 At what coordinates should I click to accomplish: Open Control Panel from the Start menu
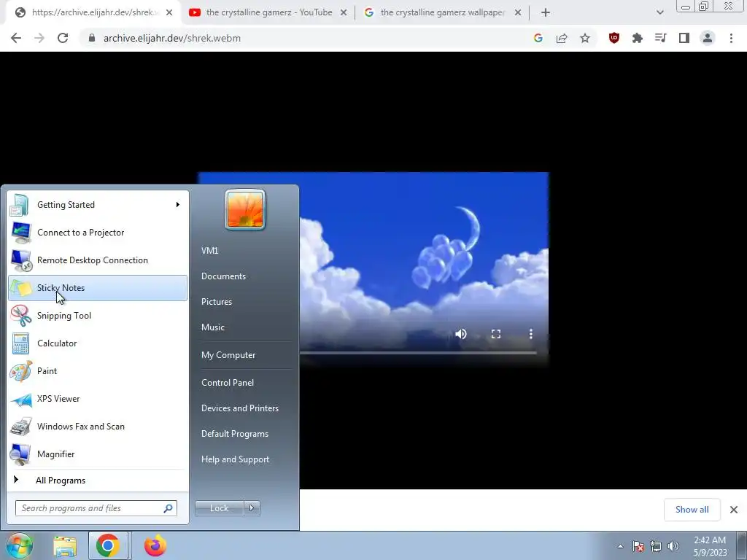228,382
